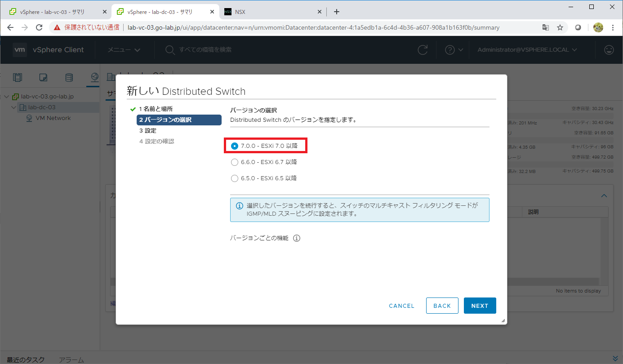This screenshot has width=623, height=364.
Task: Click the vSphere refresh icon
Action: 423,50
